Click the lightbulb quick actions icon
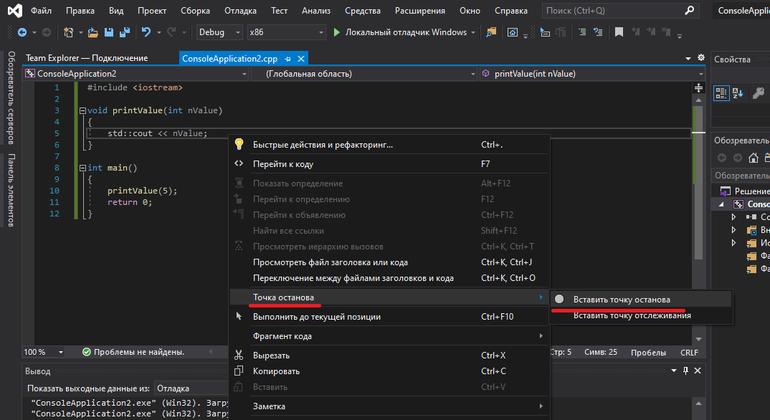Viewport: 770px width, 420px height. pyautogui.click(x=239, y=144)
